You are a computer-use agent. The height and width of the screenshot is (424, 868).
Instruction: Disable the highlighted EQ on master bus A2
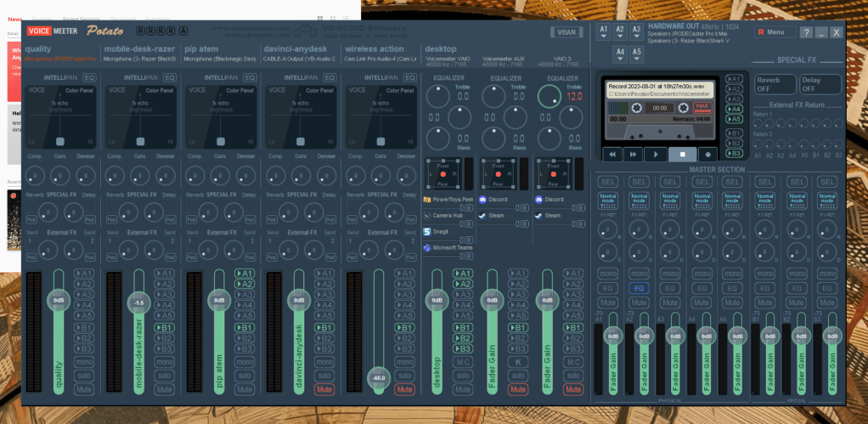click(x=639, y=288)
